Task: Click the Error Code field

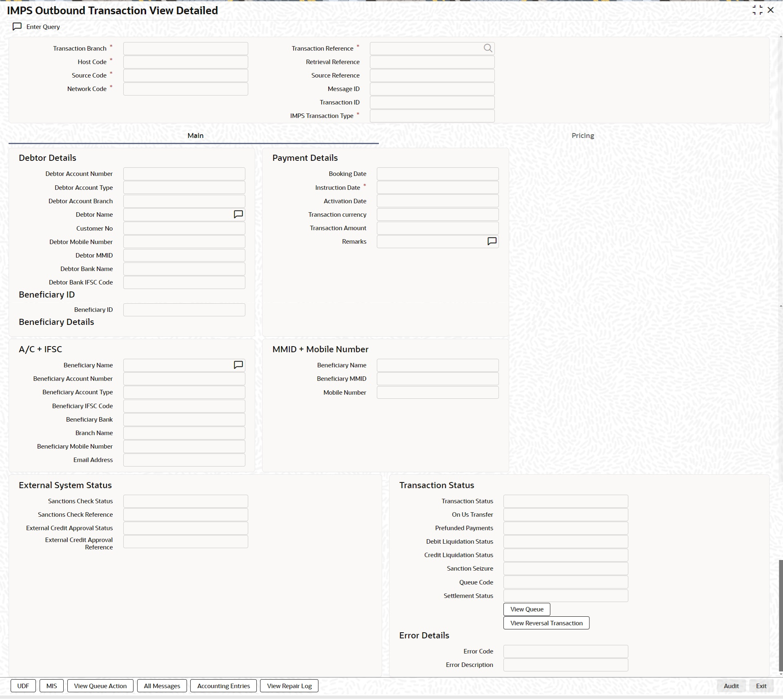Action: (x=566, y=651)
